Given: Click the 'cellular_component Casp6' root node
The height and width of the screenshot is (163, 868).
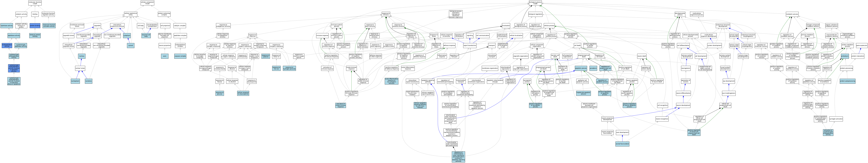Looking at the screenshot, I should [147, 3].
